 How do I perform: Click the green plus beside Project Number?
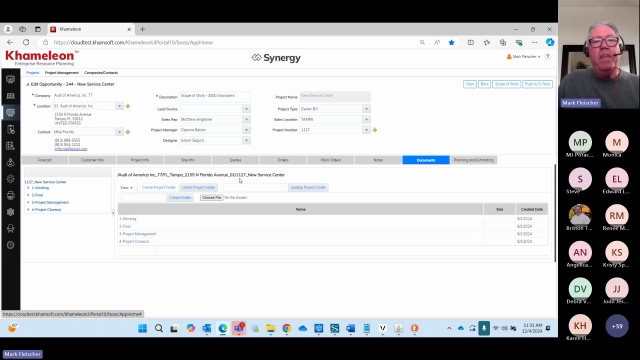coord(375,130)
